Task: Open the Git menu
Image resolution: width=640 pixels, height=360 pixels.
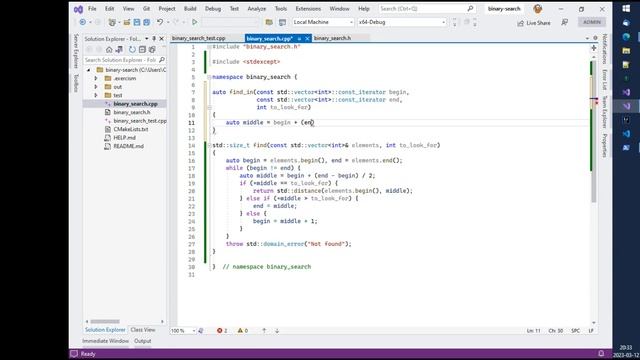Action: coord(146,8)
